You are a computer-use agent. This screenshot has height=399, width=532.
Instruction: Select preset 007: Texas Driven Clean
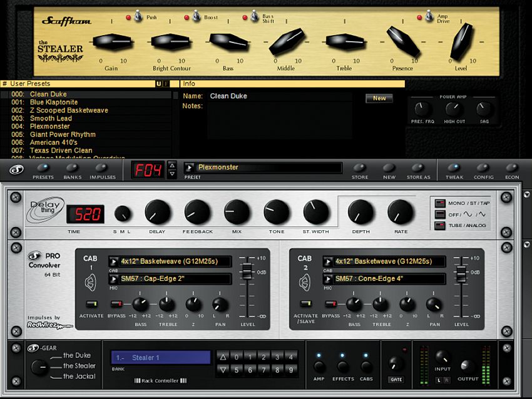pos(86,150)
